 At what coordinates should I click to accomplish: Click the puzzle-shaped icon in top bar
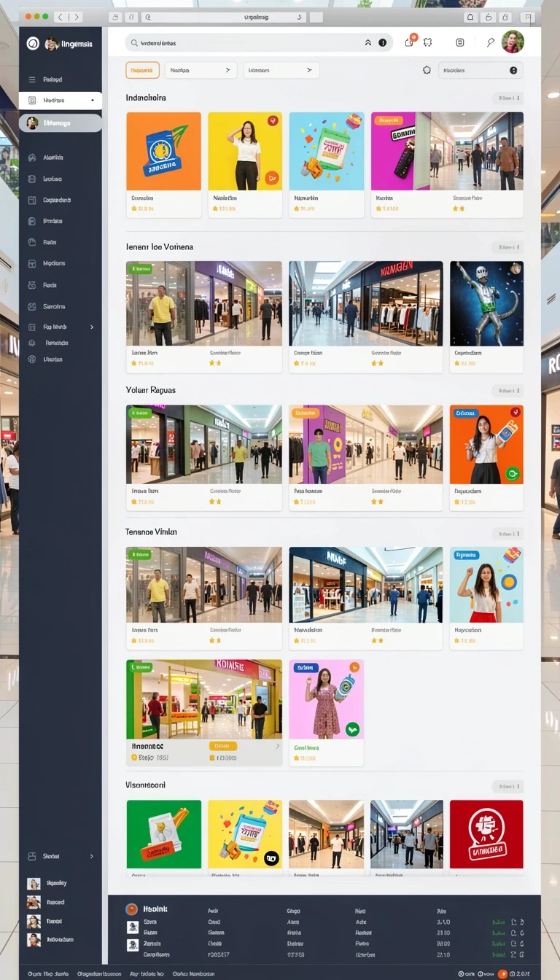(427, 42)
